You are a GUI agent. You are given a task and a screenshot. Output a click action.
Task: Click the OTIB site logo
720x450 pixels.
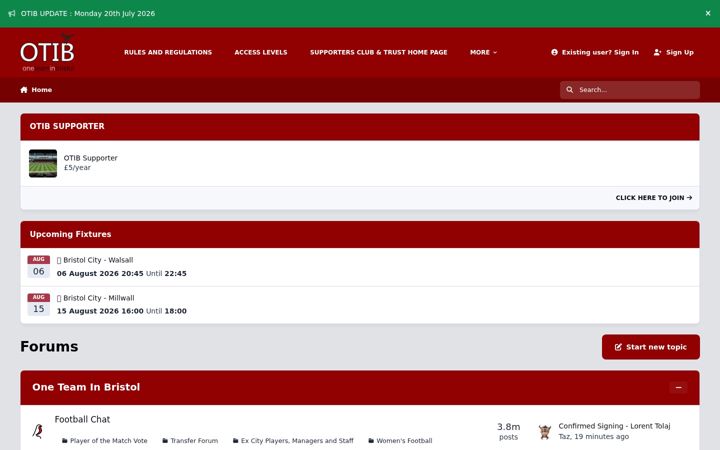click(x=47, y=52)
